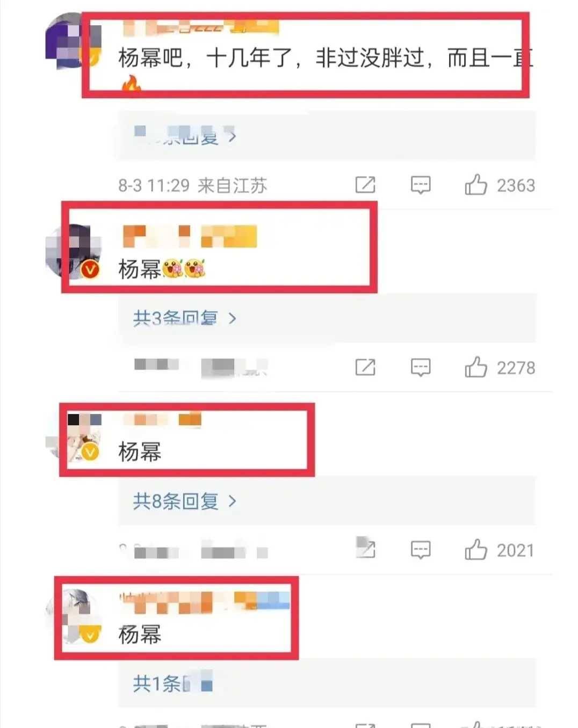Open the 共1条 reply thread
Viewport: 578px width, 728px height.
click(x=172, y=683)
